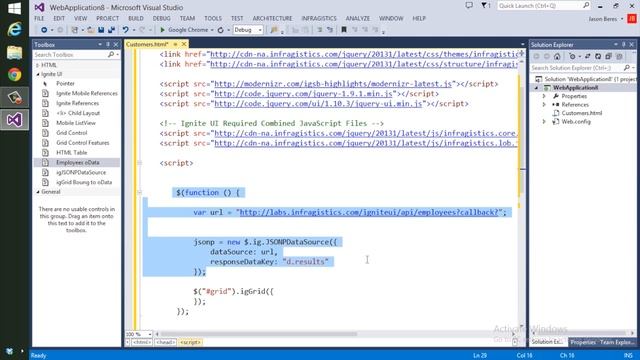Click the Find in Files toolbar icon
640x360 pixels.
point(274,30)
